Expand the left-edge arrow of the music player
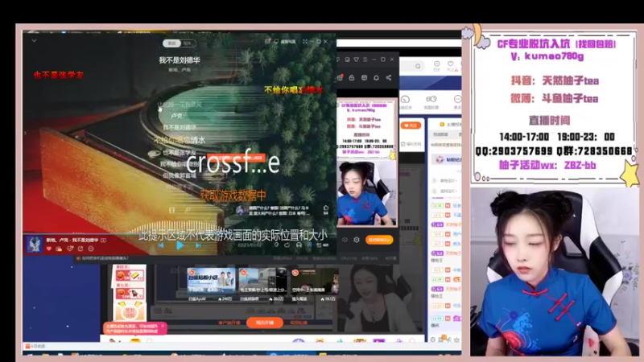 (25, 133)
